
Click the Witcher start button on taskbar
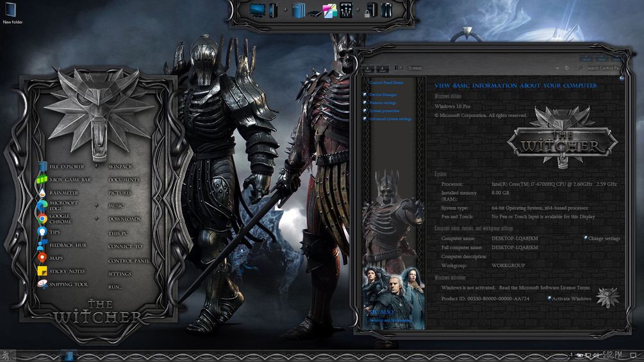click(x=7, y=356)
